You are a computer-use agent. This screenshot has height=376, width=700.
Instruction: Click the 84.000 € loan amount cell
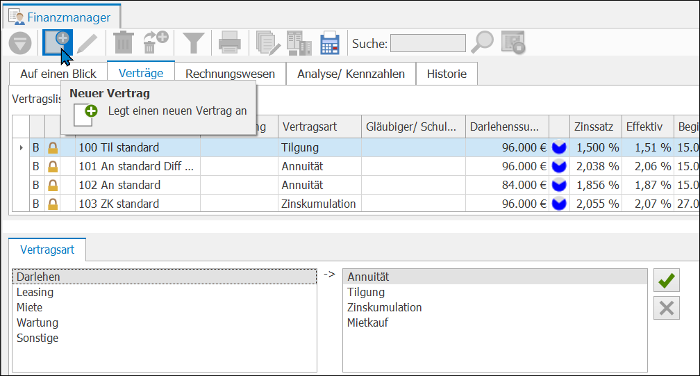[507, 185]
